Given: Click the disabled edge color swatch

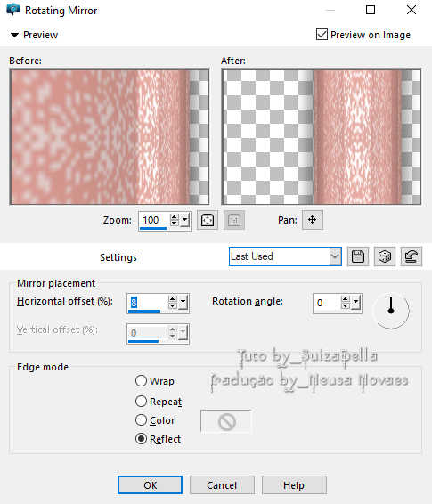Looking at the screenshot, I should coord(225,421).
